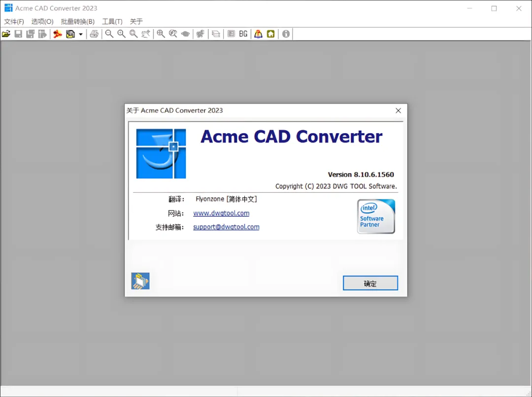This screenshot has width=532, height=397.
Task: Click the Intel Software Partner badge
Action: click(376, 217)
